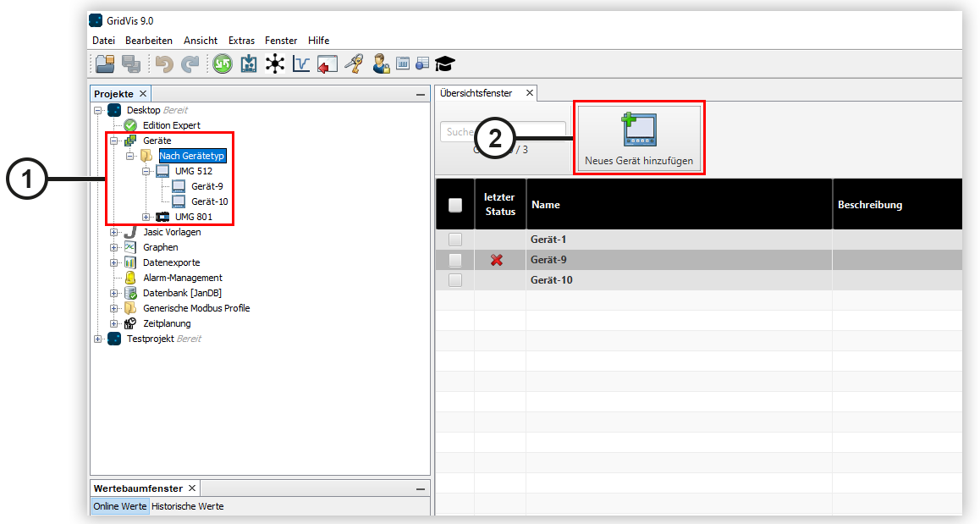Viewport: 980px width, 524px height.
Task: Select Alarm-Management in the project tree
Action: 182,278
